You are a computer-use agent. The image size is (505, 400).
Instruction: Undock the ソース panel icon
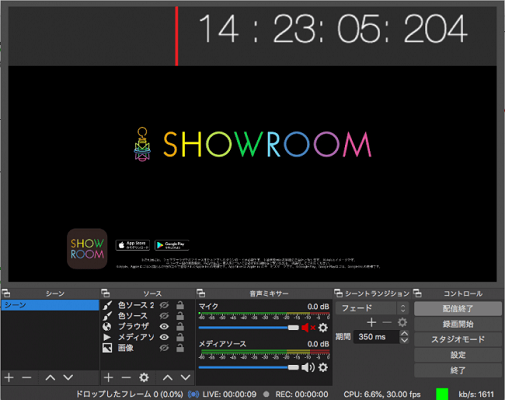click(105, 293)
